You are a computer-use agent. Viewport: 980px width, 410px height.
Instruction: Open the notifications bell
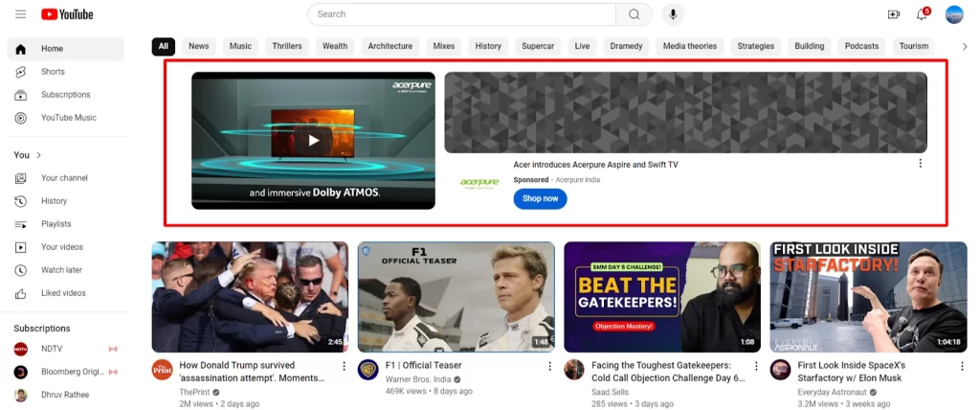922,14
